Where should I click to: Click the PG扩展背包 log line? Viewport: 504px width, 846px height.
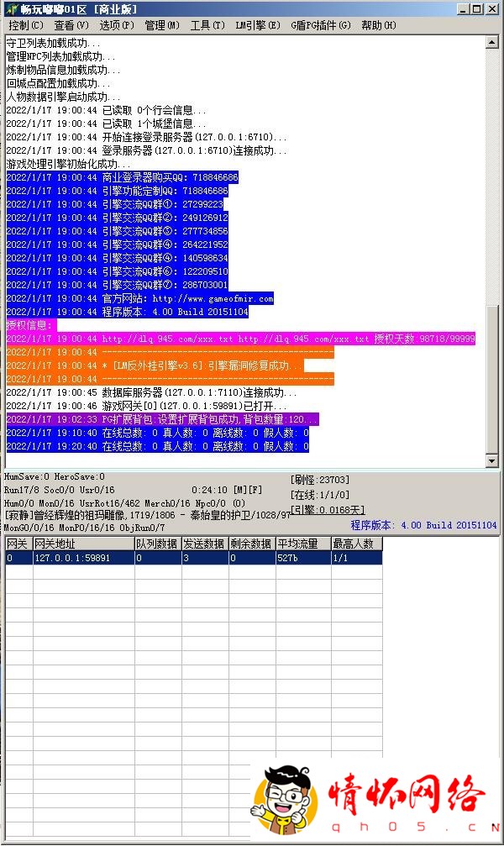162,419
